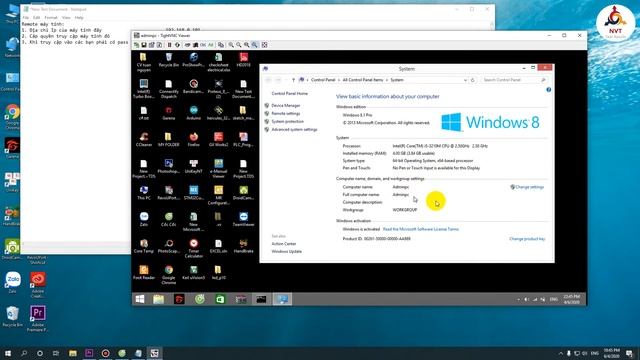Click host Windows 10 Start button
640x360 pixels.
click(7, 353)
